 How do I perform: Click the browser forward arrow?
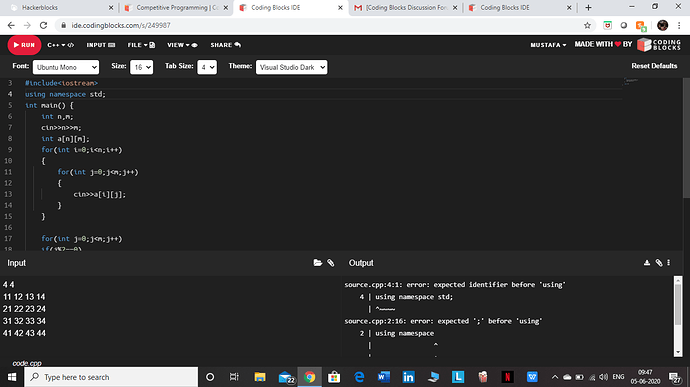[x=27, y=26]
